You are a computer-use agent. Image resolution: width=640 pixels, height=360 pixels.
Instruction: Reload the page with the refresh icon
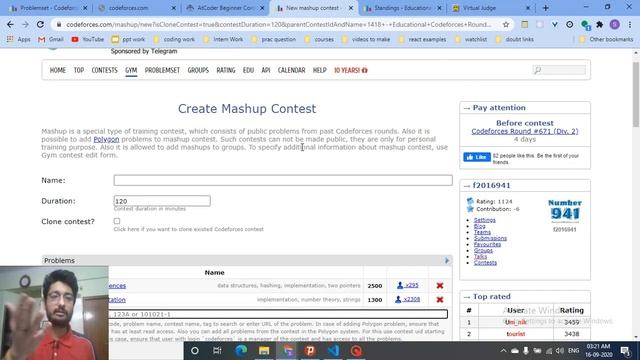pyautogui.click(x=40, y=24)
